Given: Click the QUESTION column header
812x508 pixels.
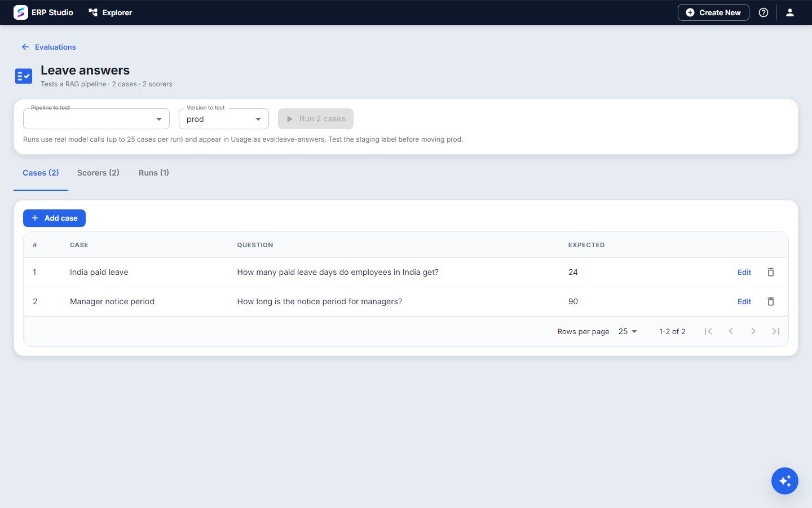Looking at the screenshot, I should pos(255,245).
